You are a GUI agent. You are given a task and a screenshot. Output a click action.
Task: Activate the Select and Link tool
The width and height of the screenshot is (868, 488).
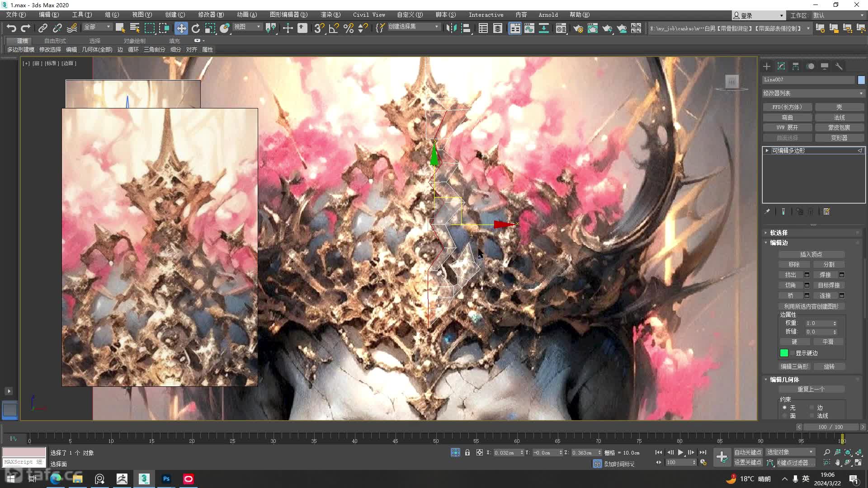43,28
